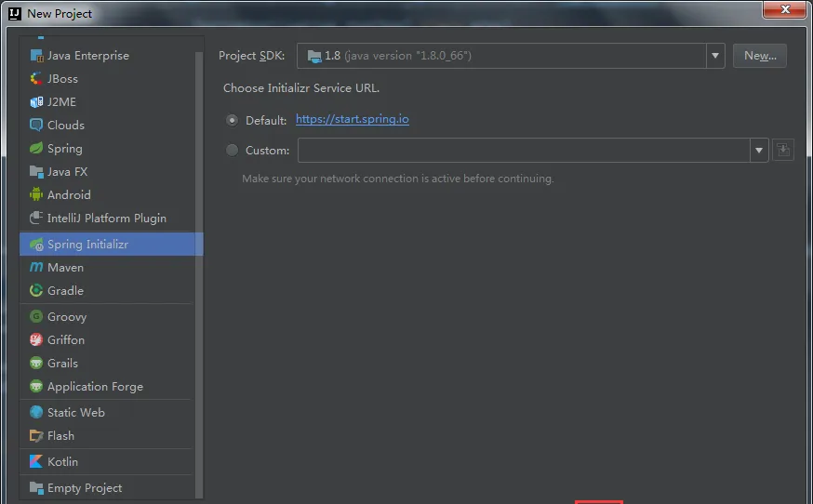Click New... SDK button

(x=760, y=56)
